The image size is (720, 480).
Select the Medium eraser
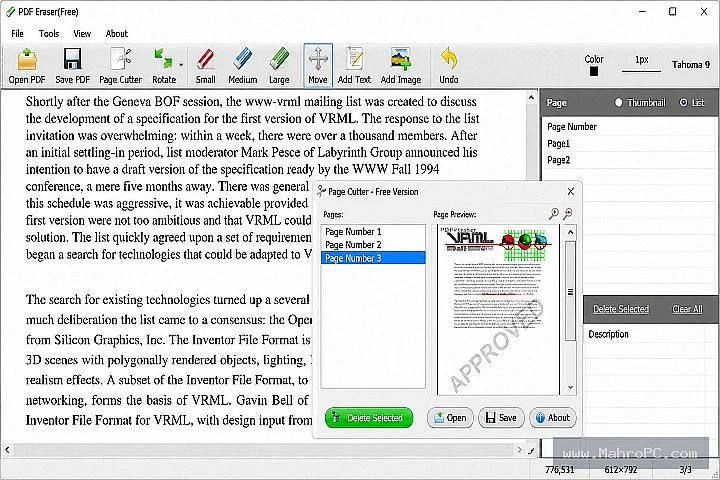(242, 66)
